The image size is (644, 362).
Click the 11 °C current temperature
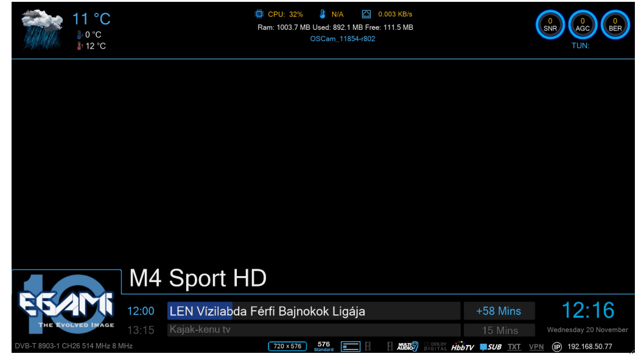click(x=91, y=19)
